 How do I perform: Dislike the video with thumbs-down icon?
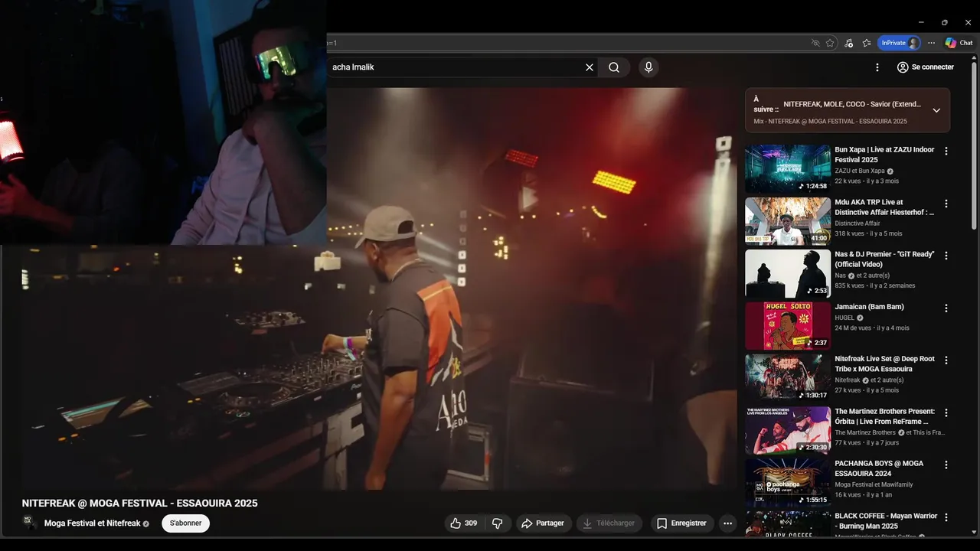pos(497,523)
